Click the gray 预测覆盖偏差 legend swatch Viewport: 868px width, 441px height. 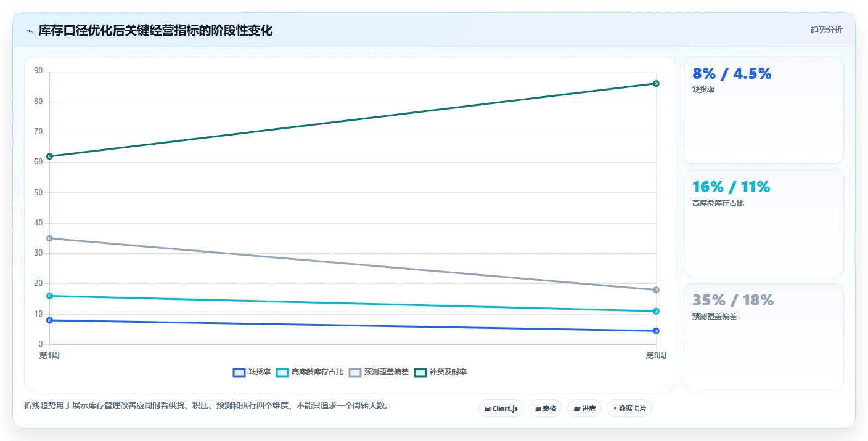click(355, 372)
